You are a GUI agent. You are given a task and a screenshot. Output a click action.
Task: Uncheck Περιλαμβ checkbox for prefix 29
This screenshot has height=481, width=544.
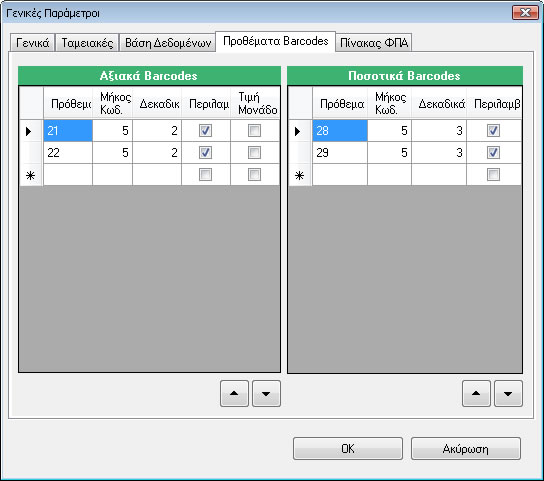pos(493,153)
